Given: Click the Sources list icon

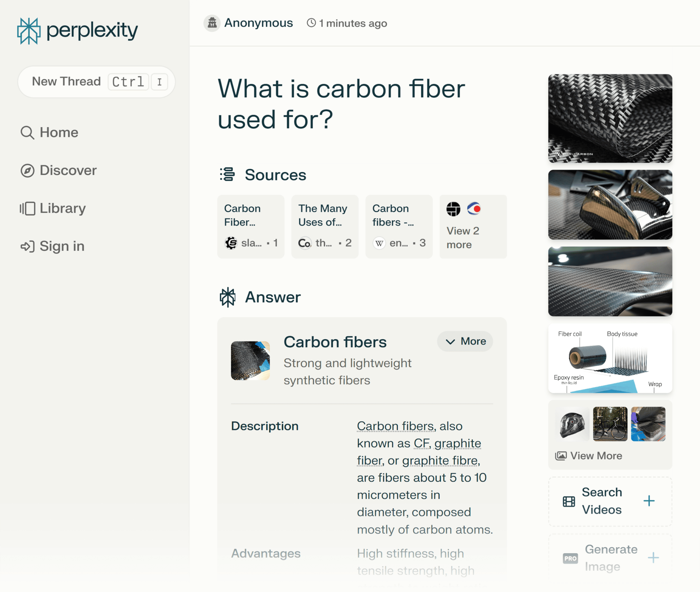Looking at the screenshot, I should point(227,175).
